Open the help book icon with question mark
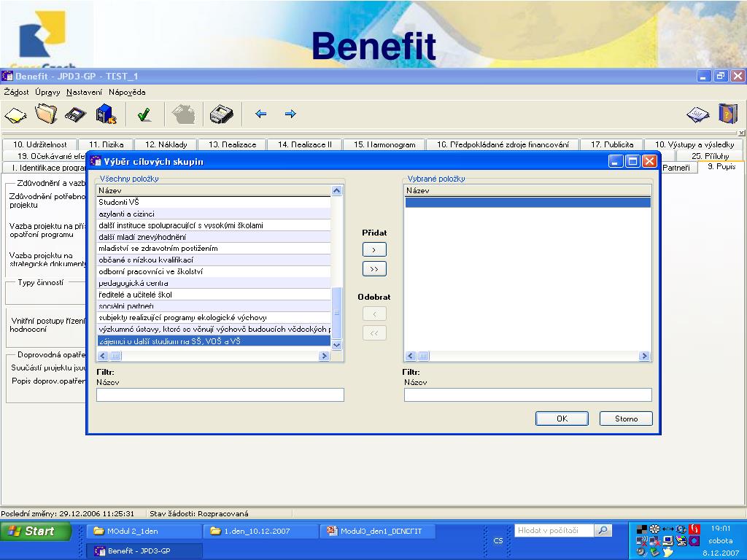 pyautogui.click(x=729, y=114)
